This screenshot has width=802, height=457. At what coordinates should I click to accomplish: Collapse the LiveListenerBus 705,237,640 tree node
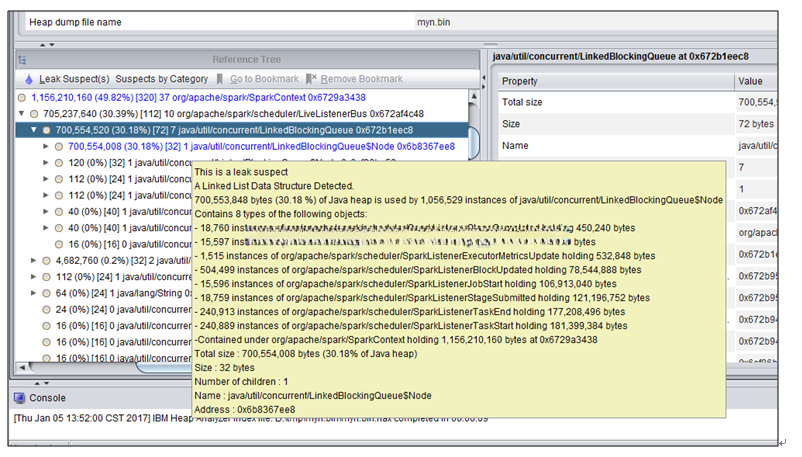click(23, 114)
